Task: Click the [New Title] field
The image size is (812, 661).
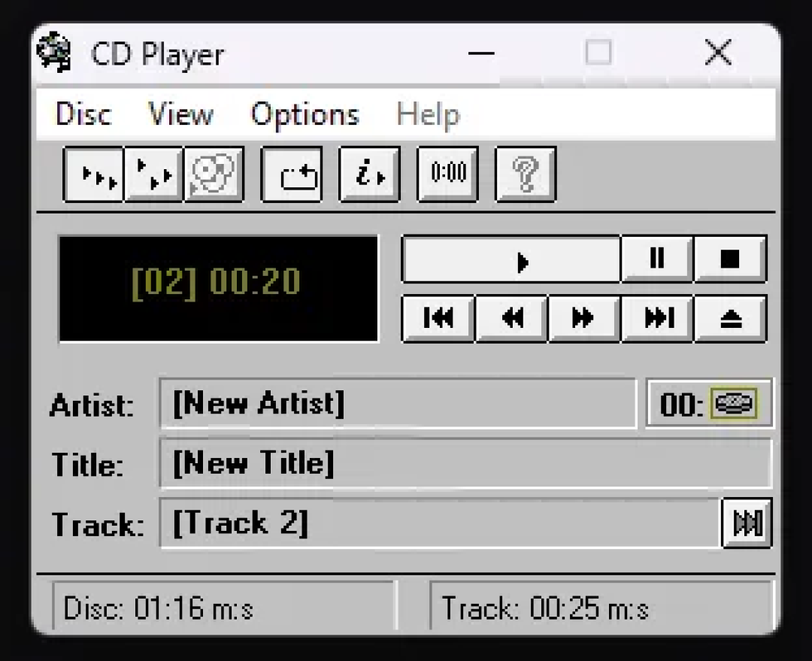Action: point(465,463)
